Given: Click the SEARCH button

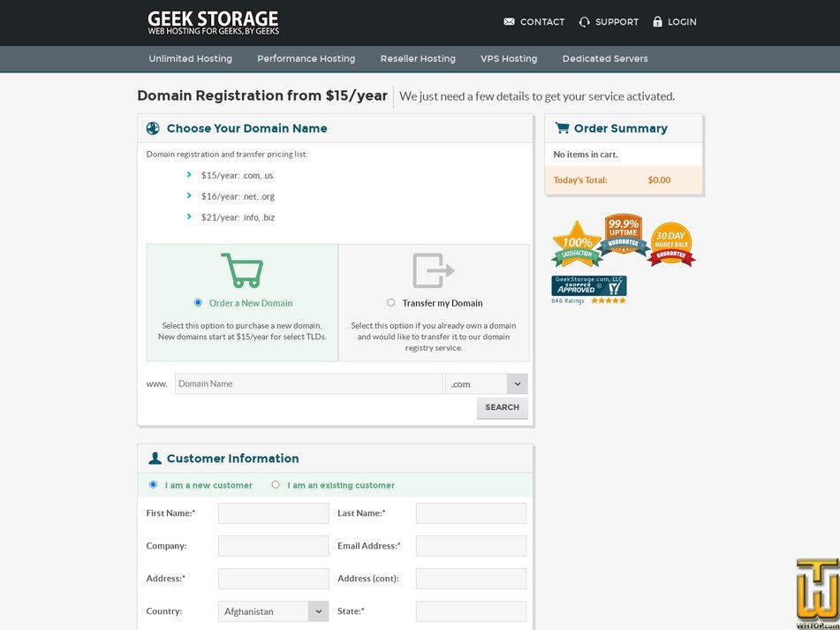Looking at the screenshot, I should 502,407.
